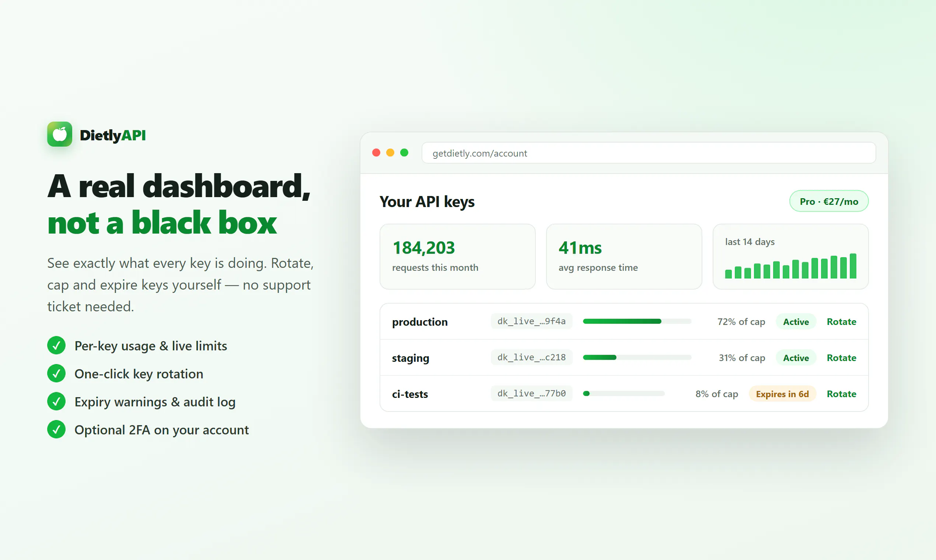Click checkmark icon beside Optional 2FA

pos(56,430)
